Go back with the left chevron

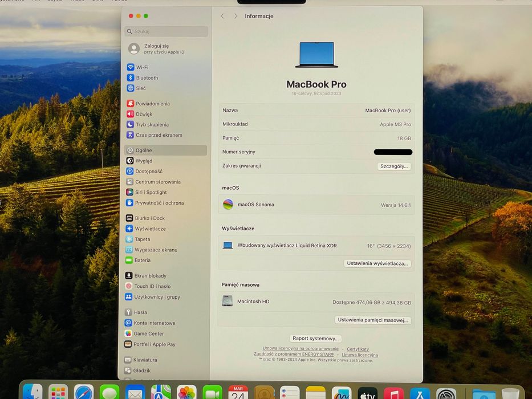click(222, 16)
